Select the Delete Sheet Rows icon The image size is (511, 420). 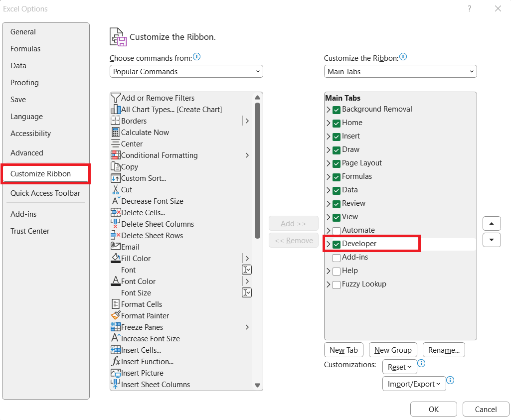[x=115, y=235]
